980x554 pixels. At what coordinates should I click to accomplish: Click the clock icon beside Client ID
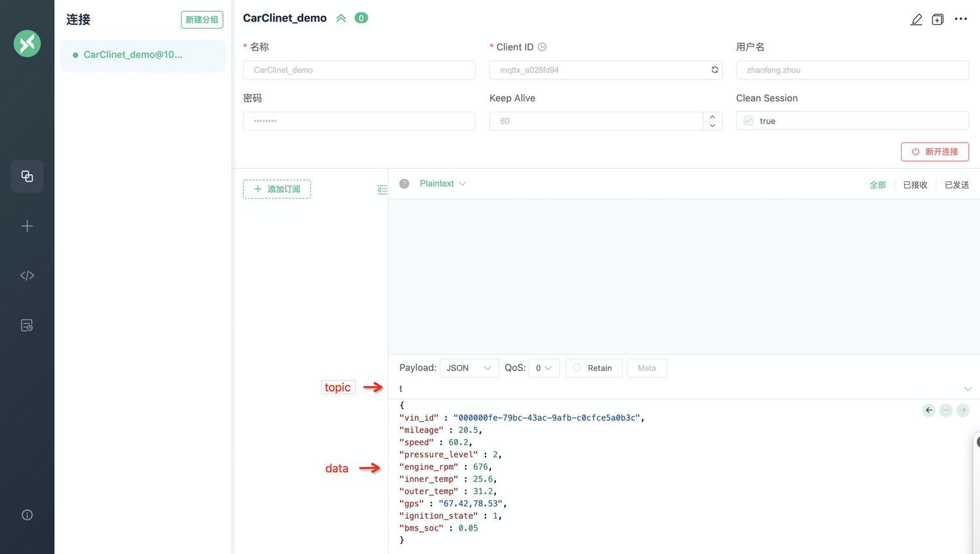(542, 47)
